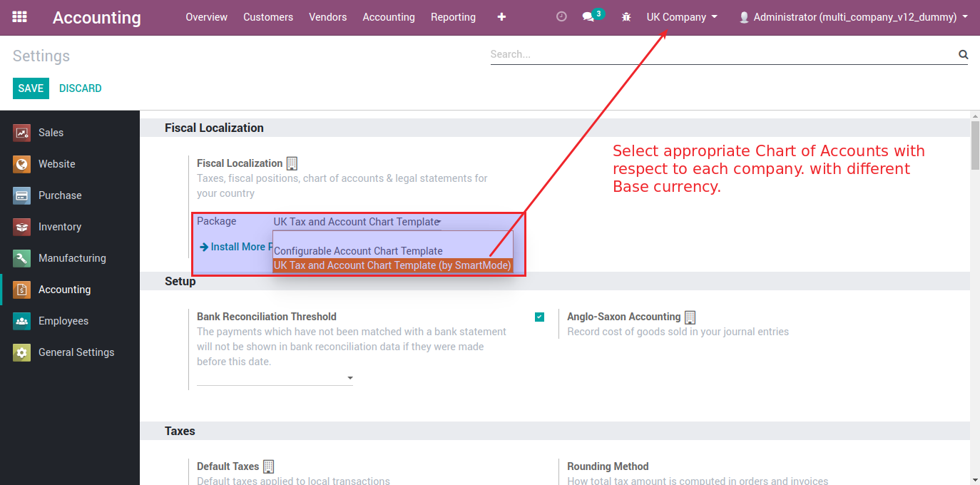Click building icon beside Fiscal Localization
This screenshot has width=980, height=485.
click(x=292, y=163)
